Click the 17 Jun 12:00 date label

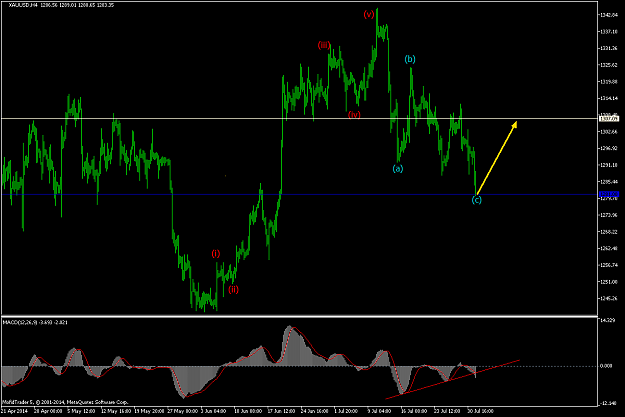coord(281,411)
